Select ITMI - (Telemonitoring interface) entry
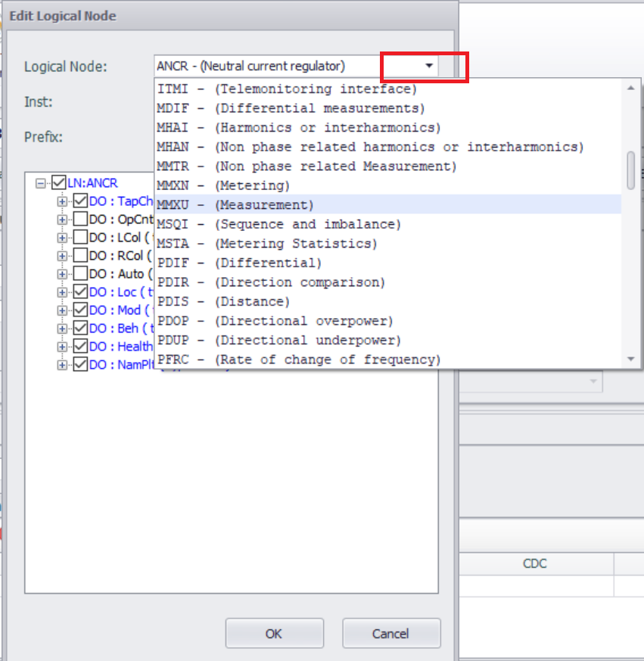This screenshot has height=661, width=644. coord(287,89)
